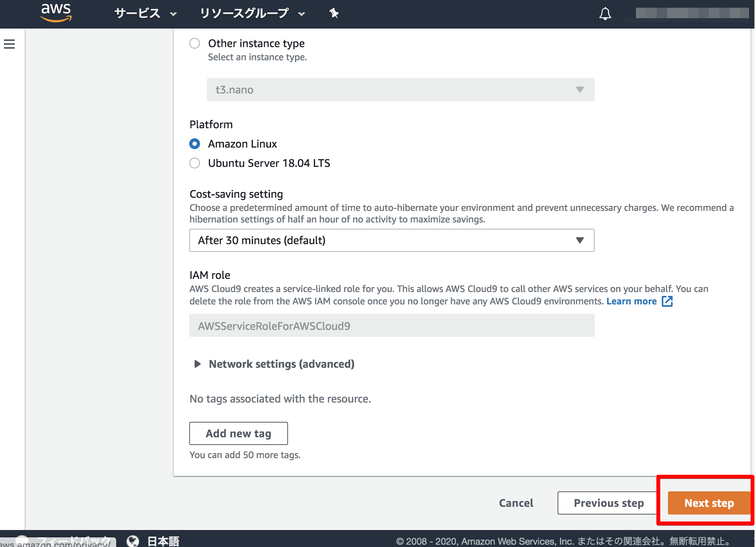Click 'Select an instance type.' text
756x547 pixels.
[257, 57]
